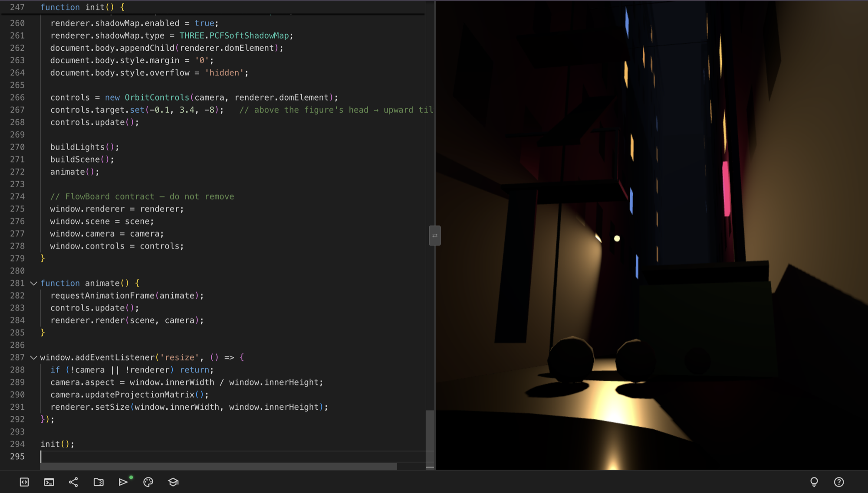Click 'buildScene();' call on line 271
This screenshot has height=493, width=868.
point(82,160)
